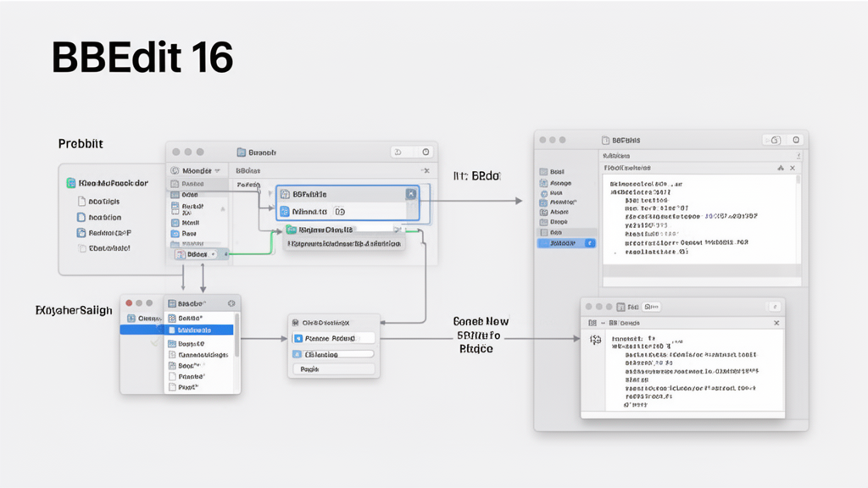868x488 pixels.
Task: Click the up-arrow icon in "FbOClioekdae" header
Action: 781,168
